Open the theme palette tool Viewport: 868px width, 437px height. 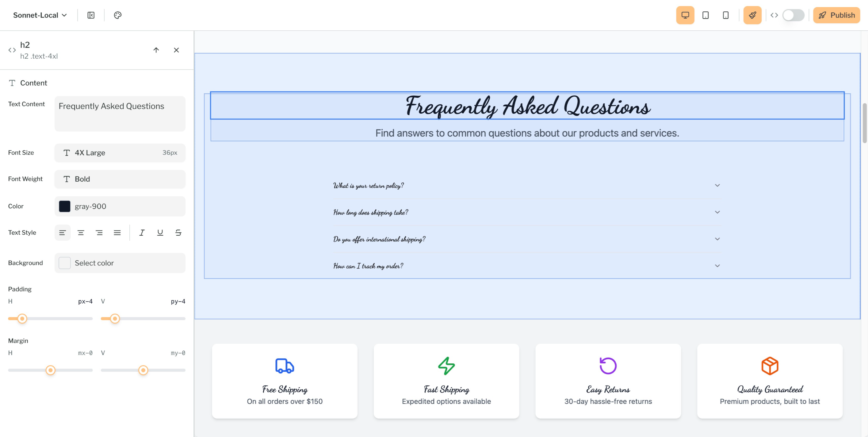[x=117, y=15]
